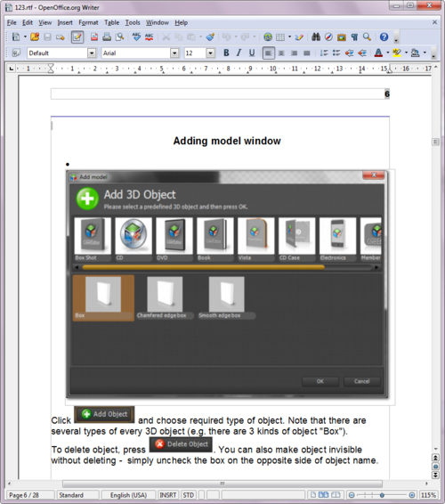Open the OpenOffice Help icon

[384, 37]
